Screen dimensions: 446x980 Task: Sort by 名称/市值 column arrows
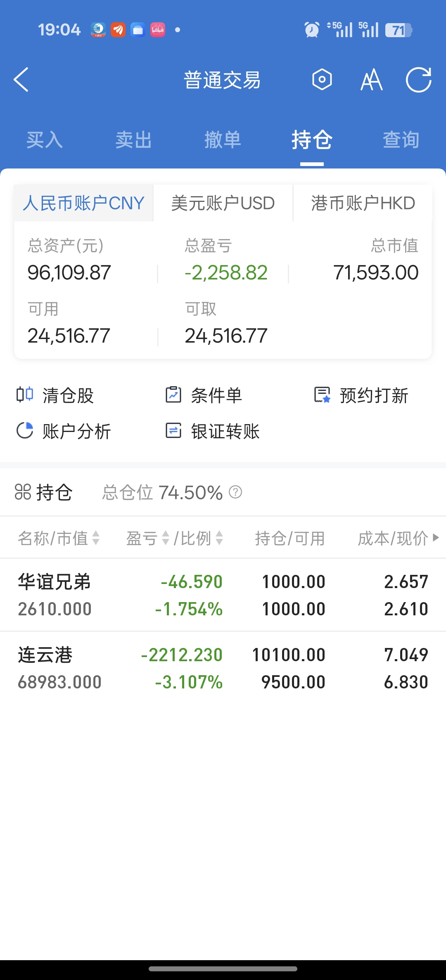pos(96,538)
